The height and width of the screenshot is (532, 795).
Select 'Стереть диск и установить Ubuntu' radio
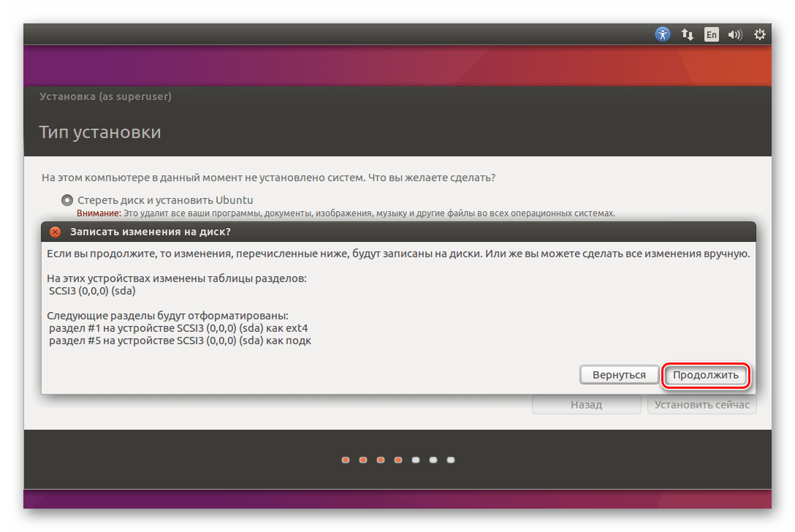point(67,199)
